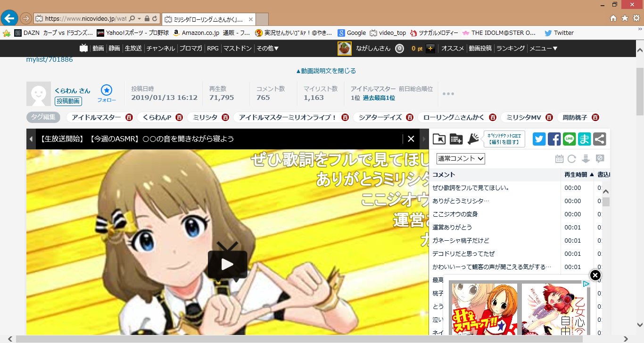Click the niconico TV logo icon
Screen dimensions: 644x343
[x=84, y=48]
